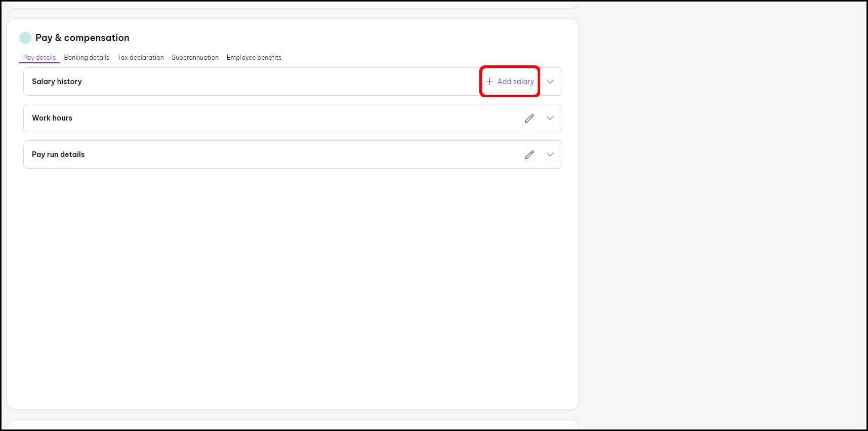868x431 pixels.
Task: Click the Add salary button text
Action: click(x=516, y=82)
